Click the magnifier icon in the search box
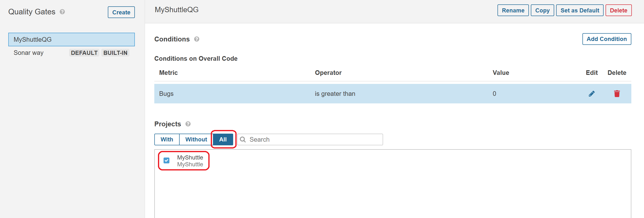 [x=243, y=139]
